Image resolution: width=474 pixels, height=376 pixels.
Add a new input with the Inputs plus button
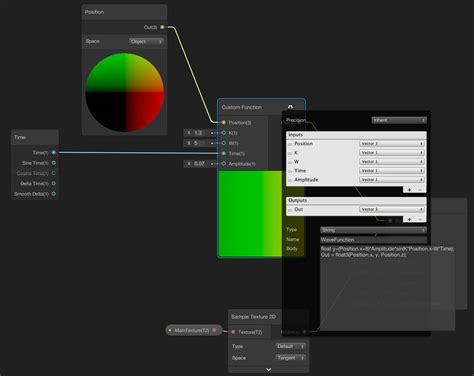(x=409, y=190)
